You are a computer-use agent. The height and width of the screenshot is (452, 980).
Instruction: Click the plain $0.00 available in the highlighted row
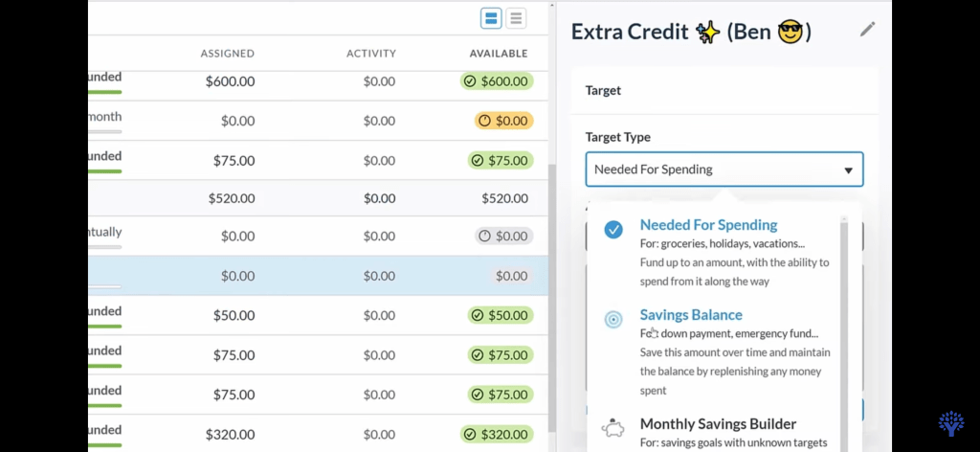pos(511,277)
